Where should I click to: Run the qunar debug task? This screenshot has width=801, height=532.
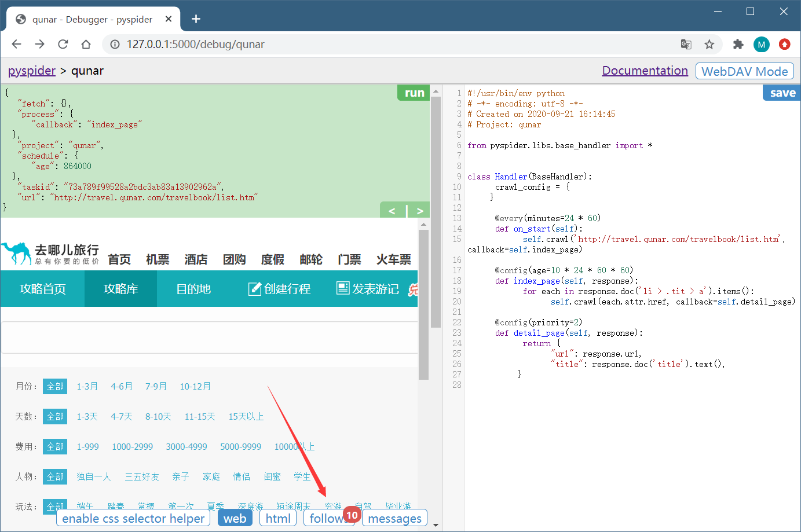point(414,93)
